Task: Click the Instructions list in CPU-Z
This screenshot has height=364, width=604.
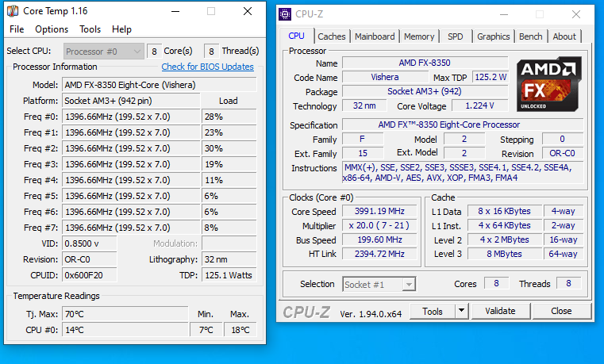Action: point(463,173)
